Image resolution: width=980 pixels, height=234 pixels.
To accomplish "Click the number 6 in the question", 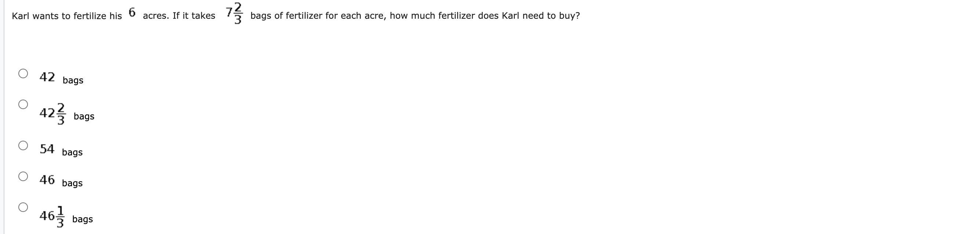I will (x=132, y=12).
